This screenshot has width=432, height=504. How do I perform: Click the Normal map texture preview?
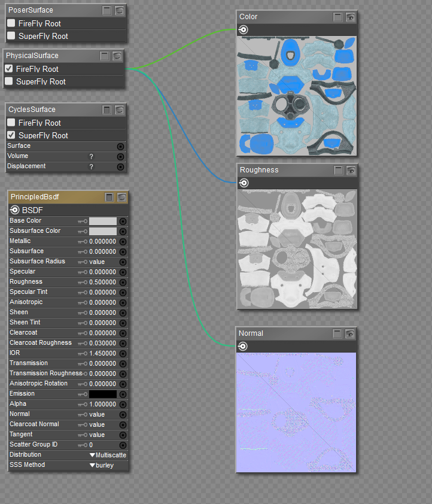click(296, 412)
